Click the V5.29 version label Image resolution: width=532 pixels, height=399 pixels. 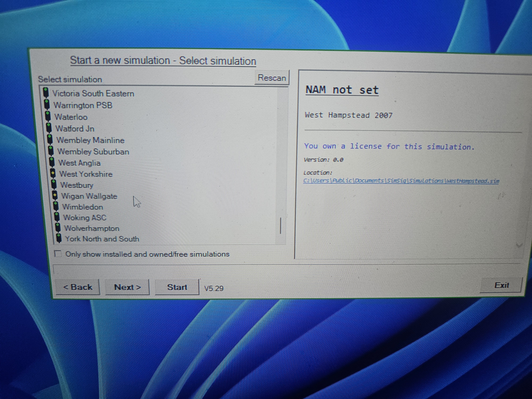[214, 288]
